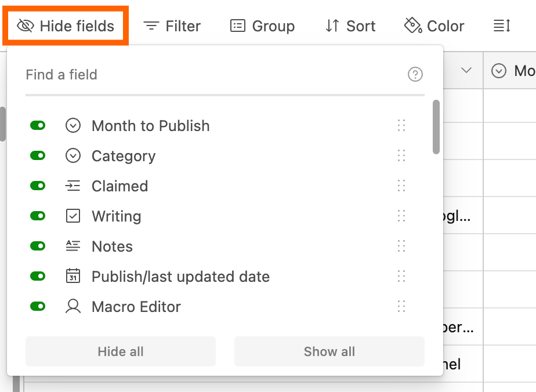Screen dimensions: 536x392
Task: Click drag handle beside Category field
Action: point(401,156)
